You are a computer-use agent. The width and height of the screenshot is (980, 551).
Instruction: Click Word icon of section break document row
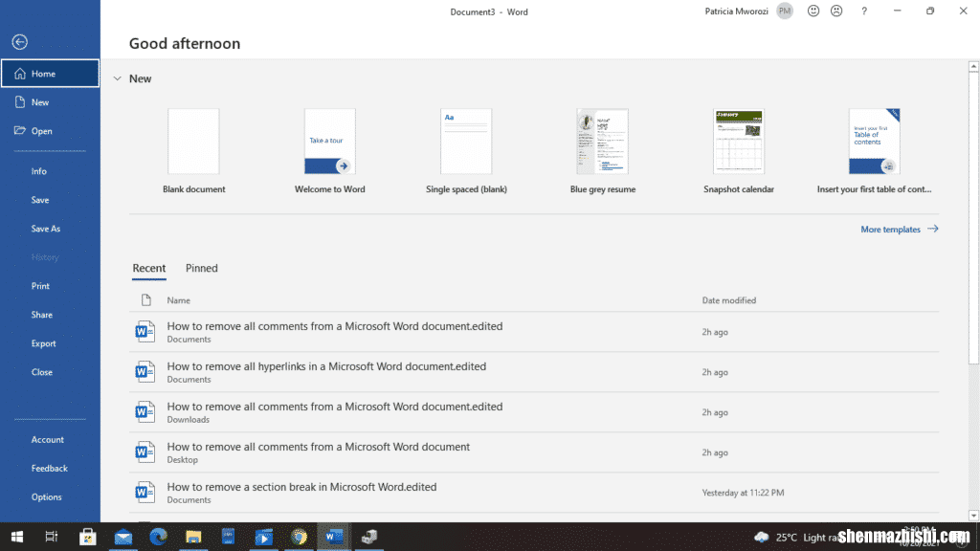(x=145, y=493)
